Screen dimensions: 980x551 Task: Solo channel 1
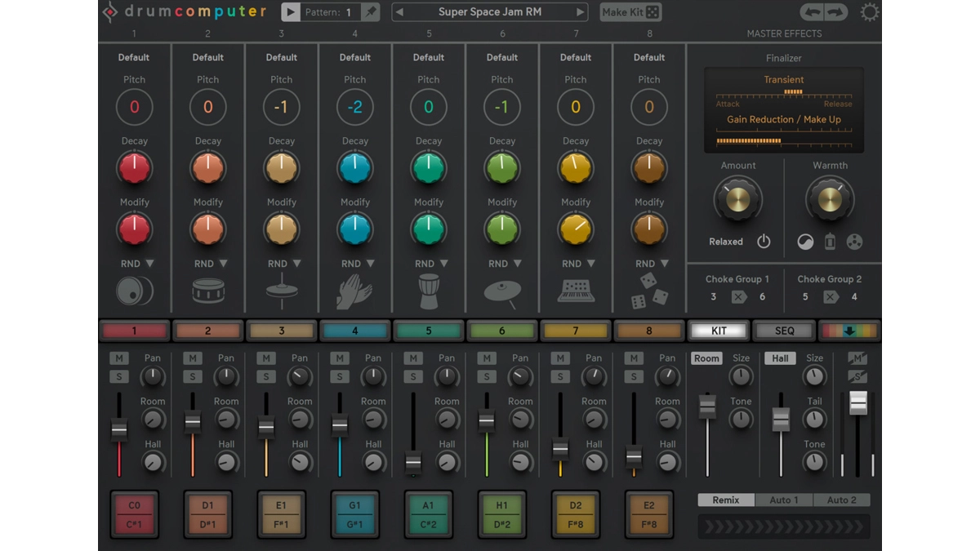coord(118,376)
